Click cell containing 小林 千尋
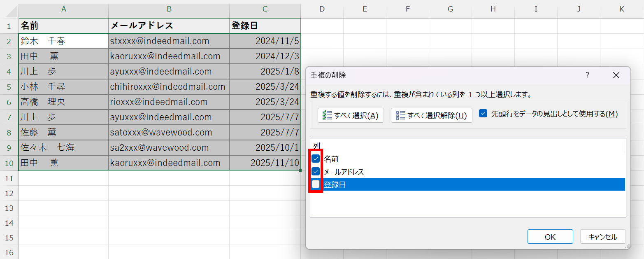This screenshot has height=259, width=644. click(x=64, y=87)
